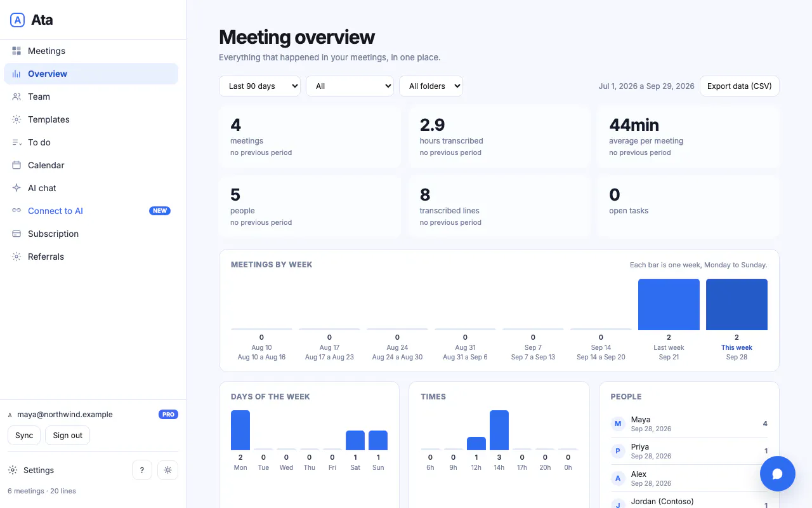The image size is (812, 508).
Task: Click the NEW badge next to Connect to AI
Action: (x=160, y=211)
